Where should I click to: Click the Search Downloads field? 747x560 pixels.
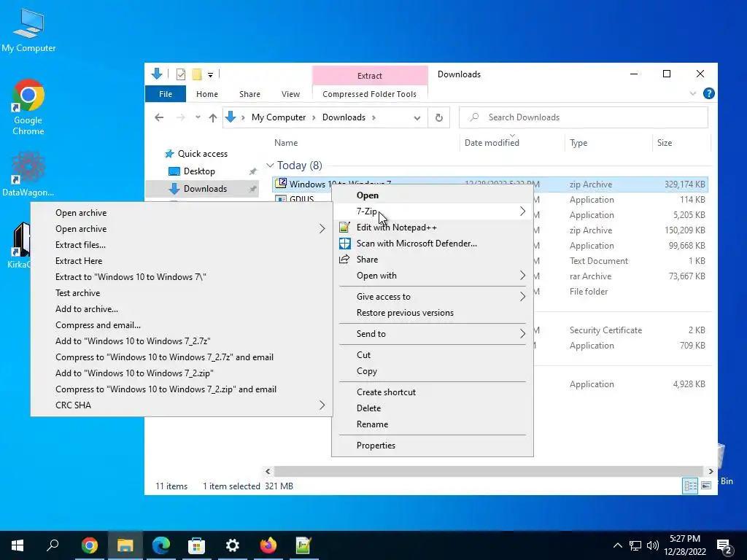coord(583,117)
